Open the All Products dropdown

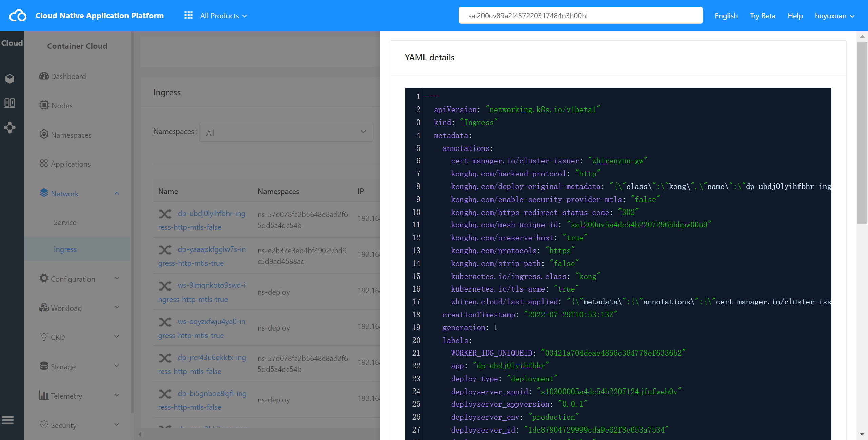223,16
